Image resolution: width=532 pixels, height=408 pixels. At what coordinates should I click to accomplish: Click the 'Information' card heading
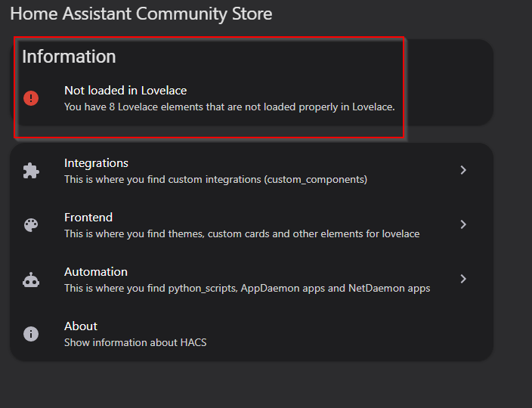[69, 57]
